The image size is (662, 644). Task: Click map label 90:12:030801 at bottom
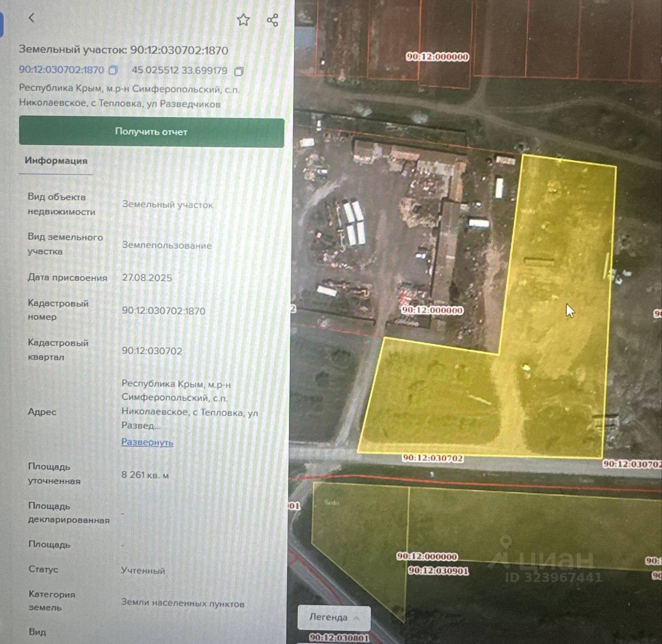[x=339, y=638]
